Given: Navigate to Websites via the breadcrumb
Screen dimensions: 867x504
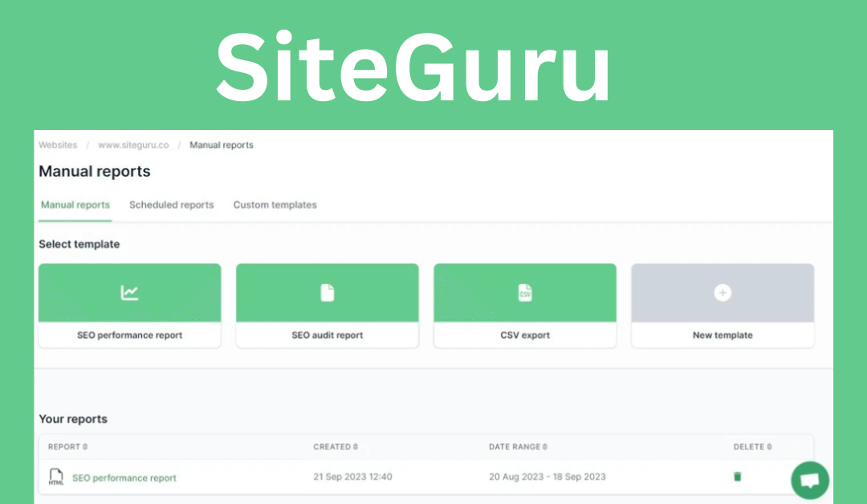Looking at the screenshot, I should [x=58, y=144].
